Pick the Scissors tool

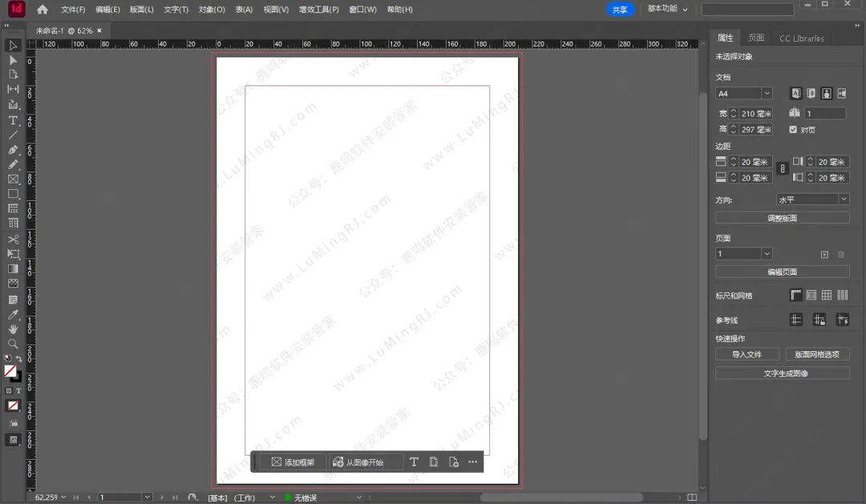[x=13, y=239]
